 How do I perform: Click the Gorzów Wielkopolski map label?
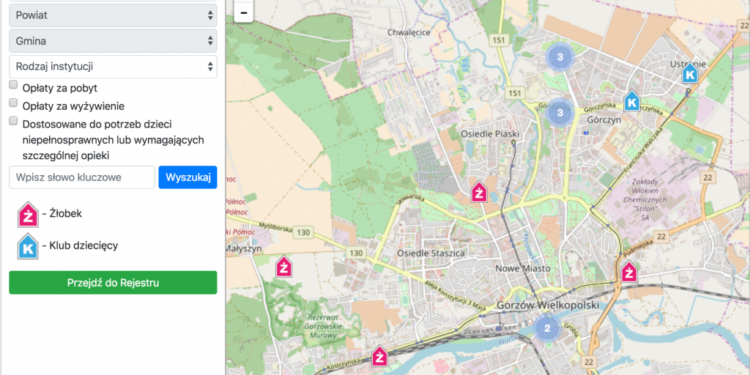click(548, 305)
